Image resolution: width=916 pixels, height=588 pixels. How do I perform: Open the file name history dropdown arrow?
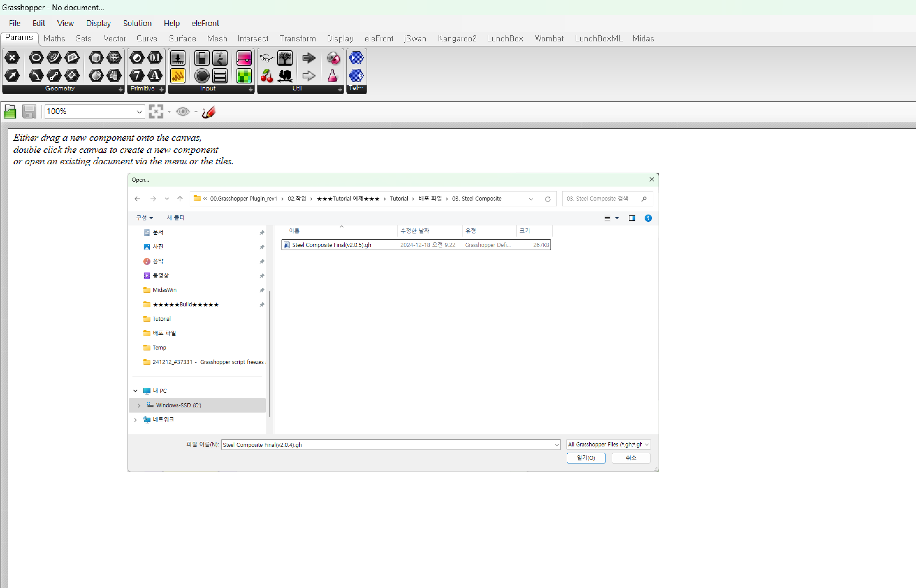[x=556, y=445]
